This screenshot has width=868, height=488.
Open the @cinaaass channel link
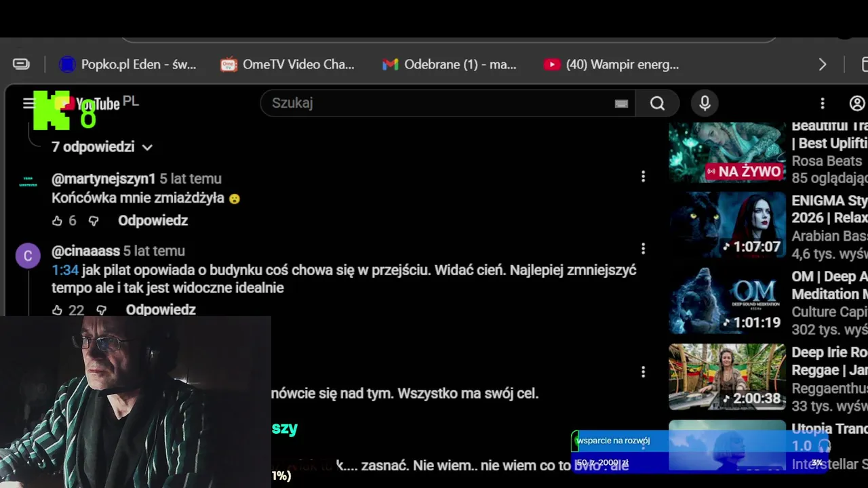85,251
